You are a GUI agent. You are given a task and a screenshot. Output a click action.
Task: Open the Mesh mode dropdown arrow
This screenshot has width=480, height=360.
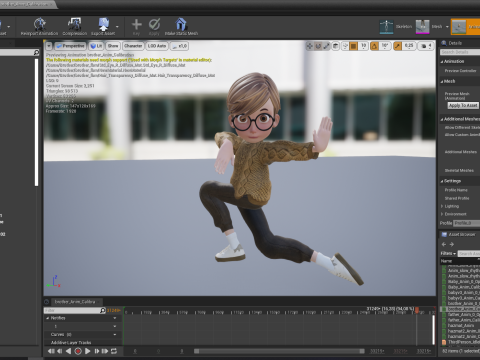(x=447, y=27)
